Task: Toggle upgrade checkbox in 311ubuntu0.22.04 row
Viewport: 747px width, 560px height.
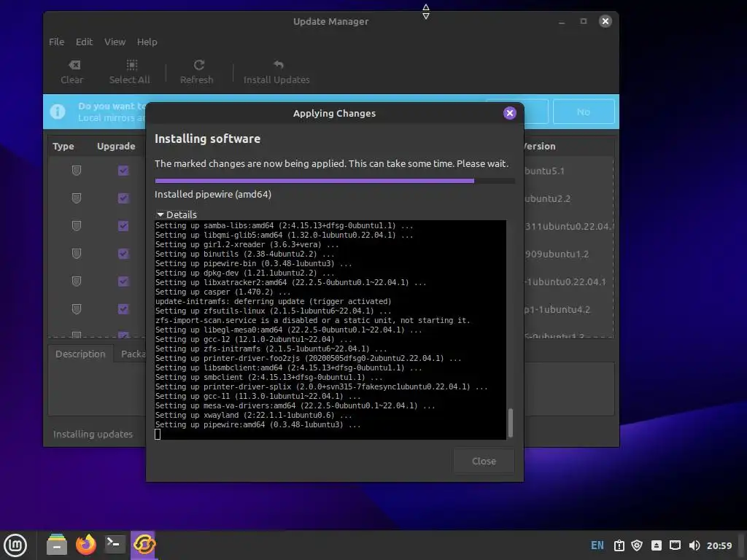Action: coord(123,226)
